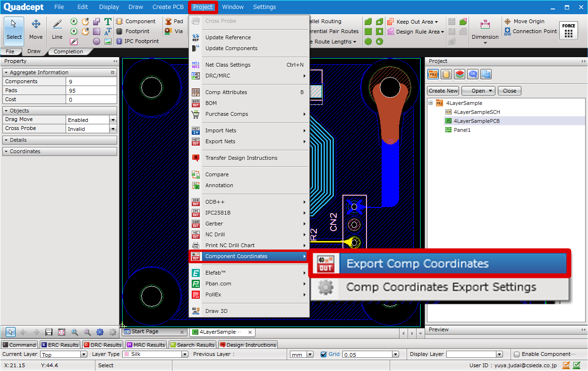
Task: Enable the Grid checkbox in the status bar
Action: pyautogui.click(x=324, y=354)
